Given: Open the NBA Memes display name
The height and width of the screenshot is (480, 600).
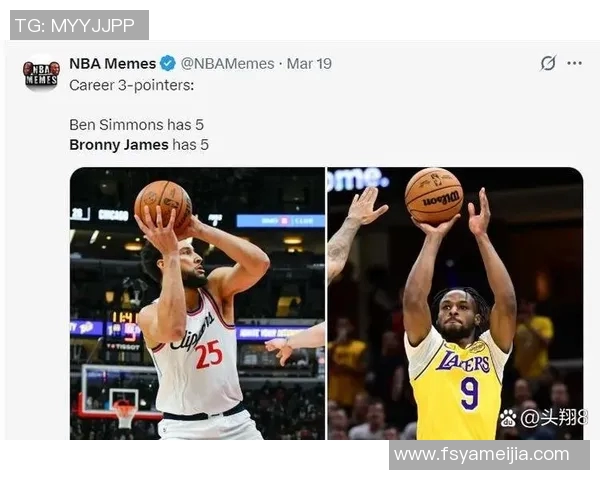Looking at the screenshot, I should tap(112, 63).
